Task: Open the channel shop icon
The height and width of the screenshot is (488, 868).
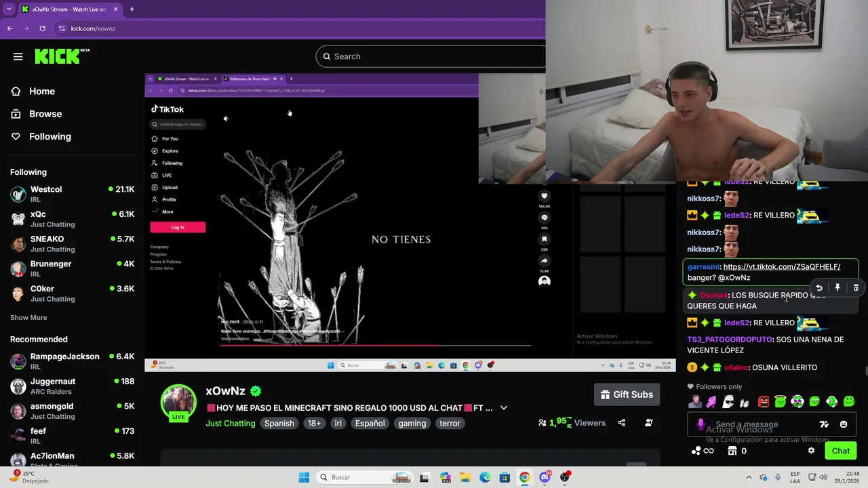Action: point(732,451)
